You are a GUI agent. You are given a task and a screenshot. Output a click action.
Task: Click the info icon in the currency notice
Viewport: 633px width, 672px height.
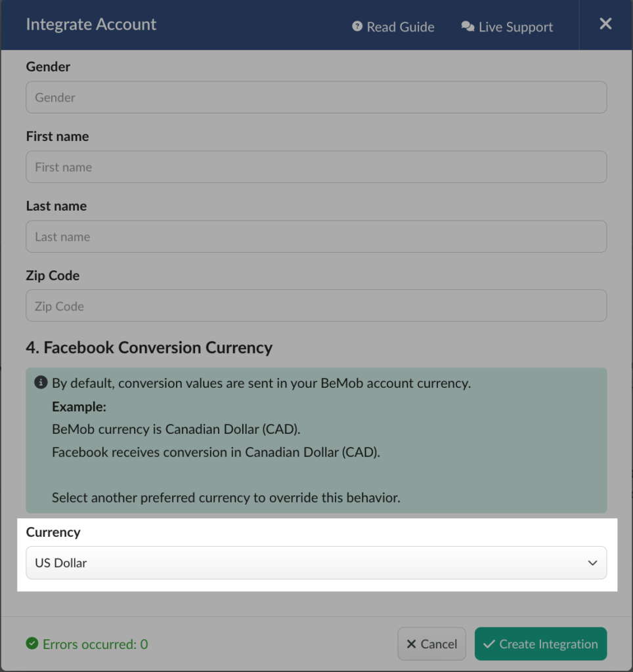tap(41, 383)
